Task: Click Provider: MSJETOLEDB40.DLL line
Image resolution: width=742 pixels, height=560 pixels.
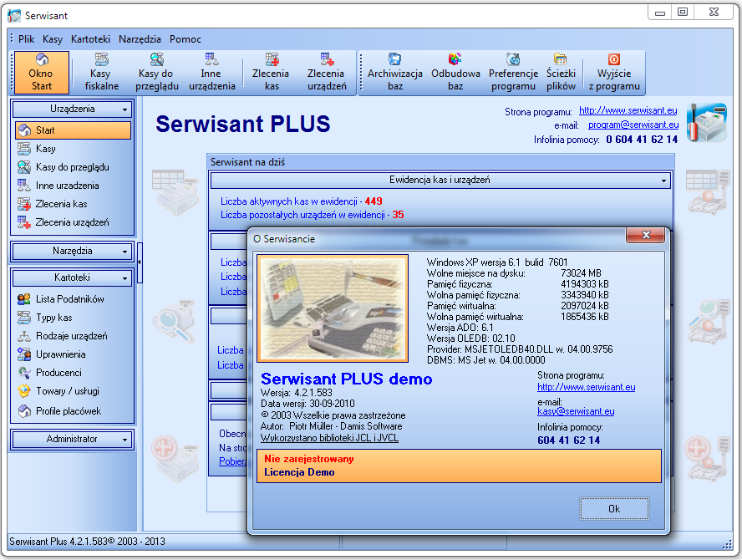Action: [x=520, y=349]
